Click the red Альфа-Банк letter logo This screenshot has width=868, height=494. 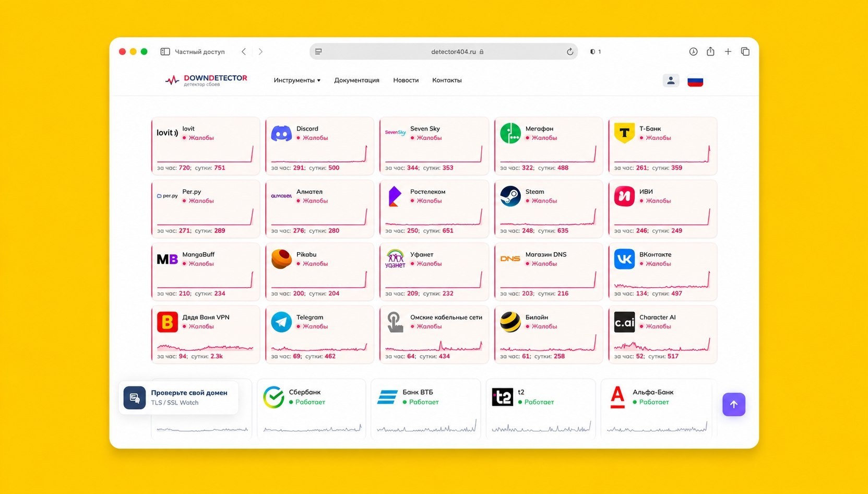pos(617,397)
